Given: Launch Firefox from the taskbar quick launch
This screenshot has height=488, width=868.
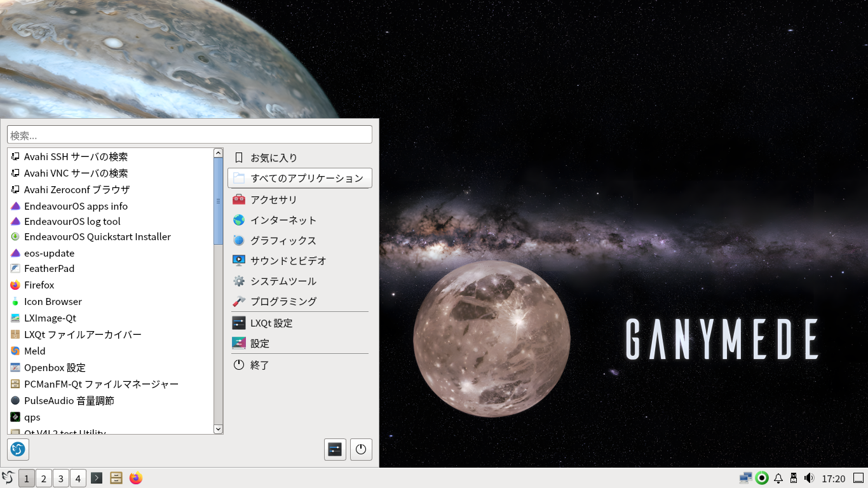Looking at the screenshot, I should coord(136,478).
